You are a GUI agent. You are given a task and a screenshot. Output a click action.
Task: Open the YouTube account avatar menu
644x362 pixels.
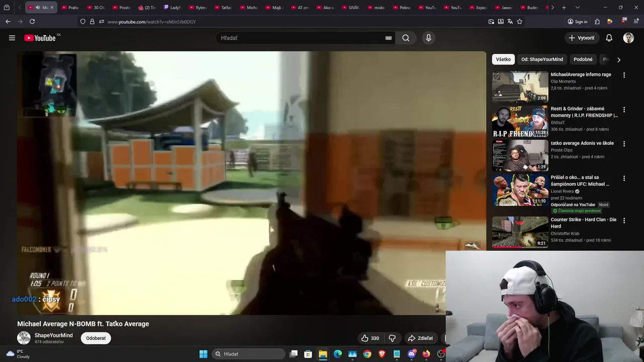point(628,38)
